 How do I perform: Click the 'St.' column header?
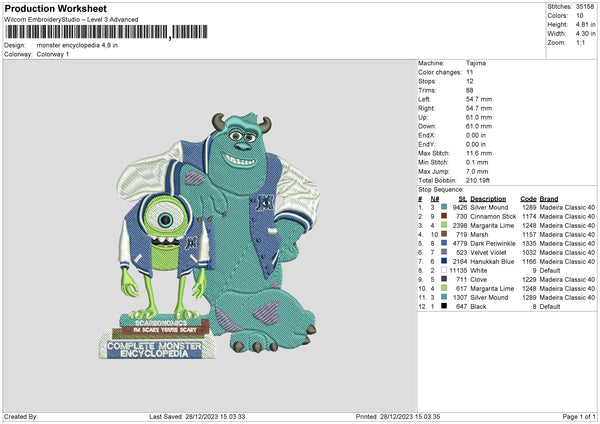click(463, 199)
